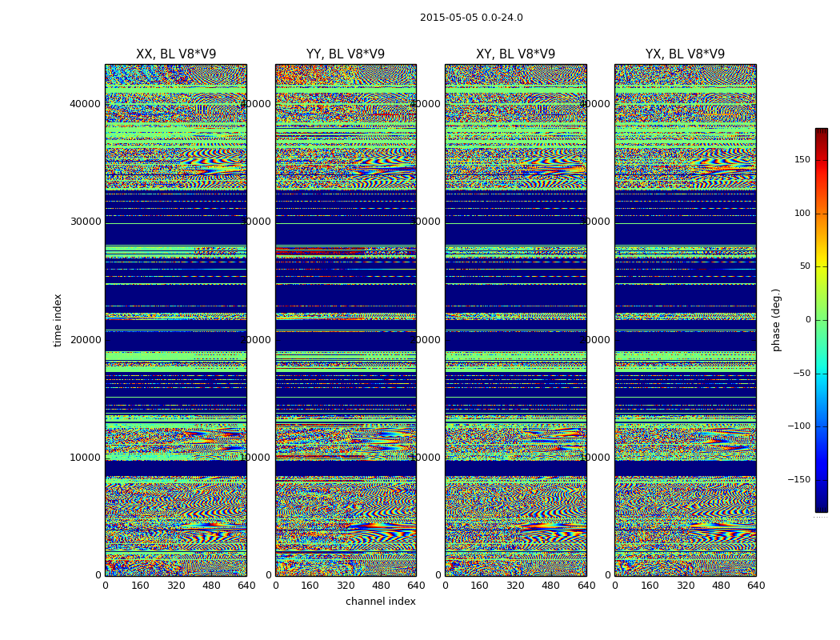Click the 320 tick under the XX plot
The image size is (840, 640).
(x=176, y=586)
